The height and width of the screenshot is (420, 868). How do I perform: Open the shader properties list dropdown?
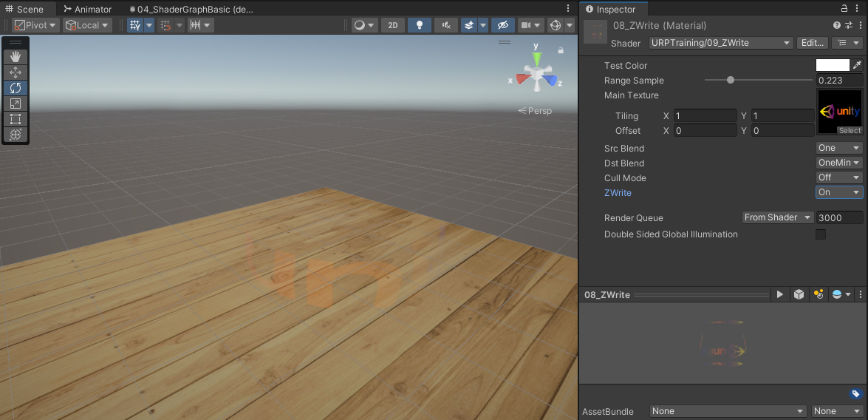(x=847, y=43)
